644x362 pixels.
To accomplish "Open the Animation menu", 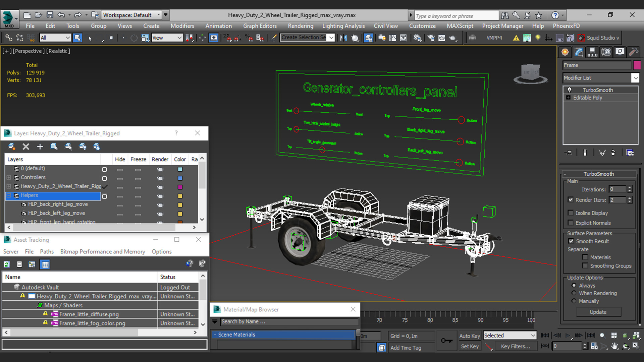I will pos(218,26).
